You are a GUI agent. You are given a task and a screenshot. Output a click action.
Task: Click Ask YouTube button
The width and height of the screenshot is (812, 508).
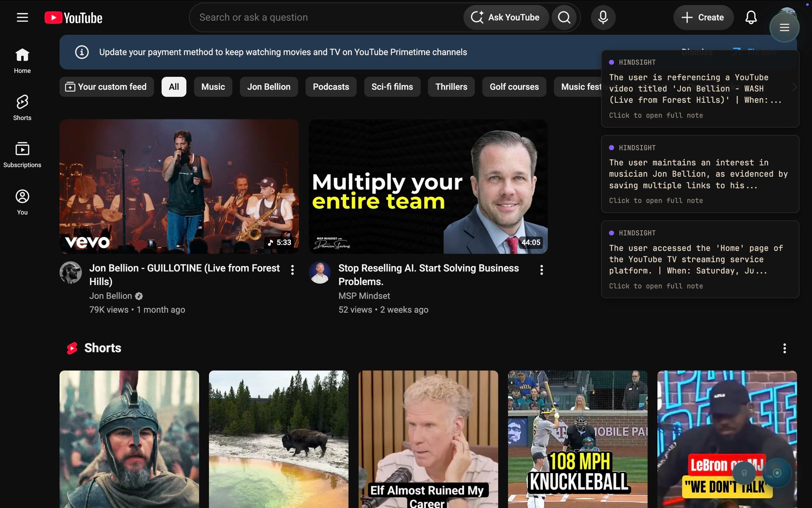coord(506,17)
